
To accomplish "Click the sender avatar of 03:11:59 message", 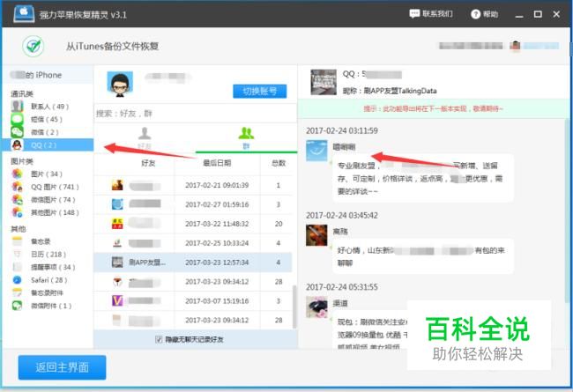I will (316, 151).
